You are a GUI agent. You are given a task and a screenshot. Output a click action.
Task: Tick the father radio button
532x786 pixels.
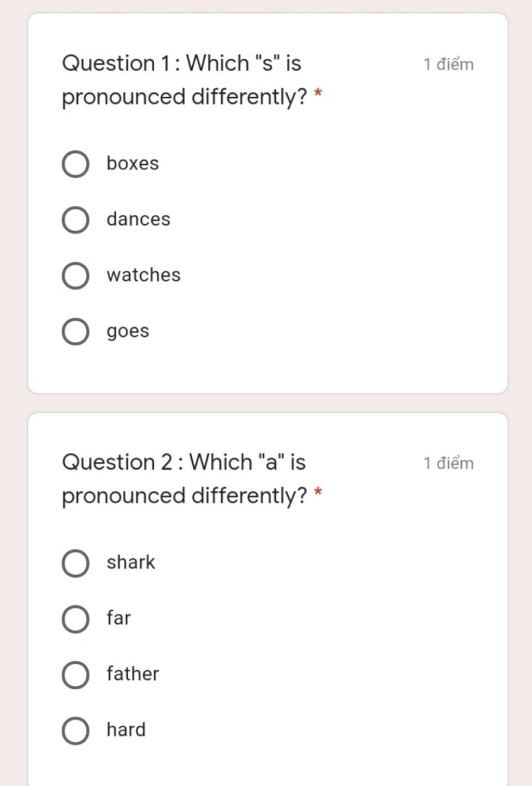click(x=75, y=675)
